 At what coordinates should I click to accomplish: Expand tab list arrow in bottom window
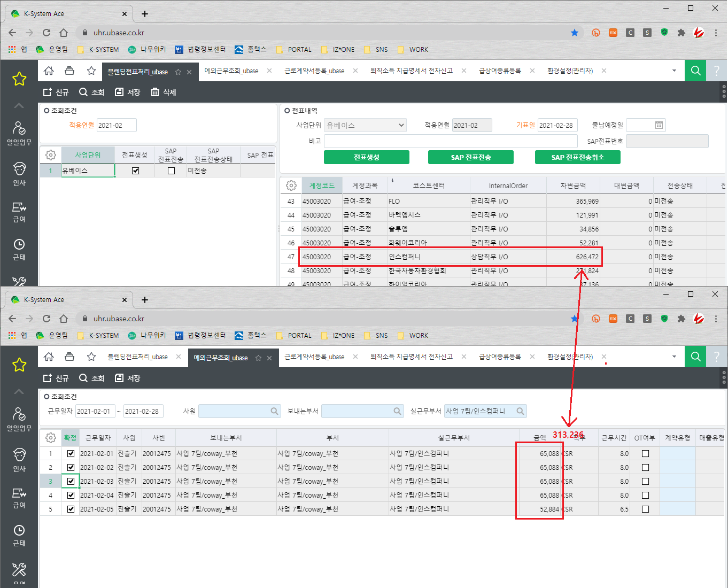click(x=674, y=357)
